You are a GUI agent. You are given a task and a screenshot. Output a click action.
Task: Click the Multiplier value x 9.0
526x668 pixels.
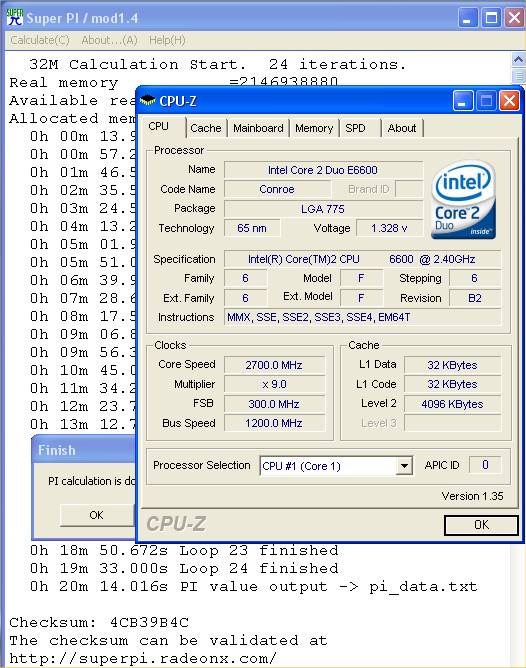tap(274, 384)
